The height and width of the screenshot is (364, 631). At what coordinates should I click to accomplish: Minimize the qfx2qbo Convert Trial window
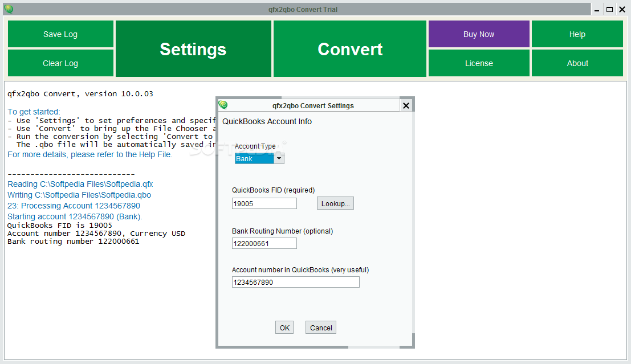(x=597, y=9)
